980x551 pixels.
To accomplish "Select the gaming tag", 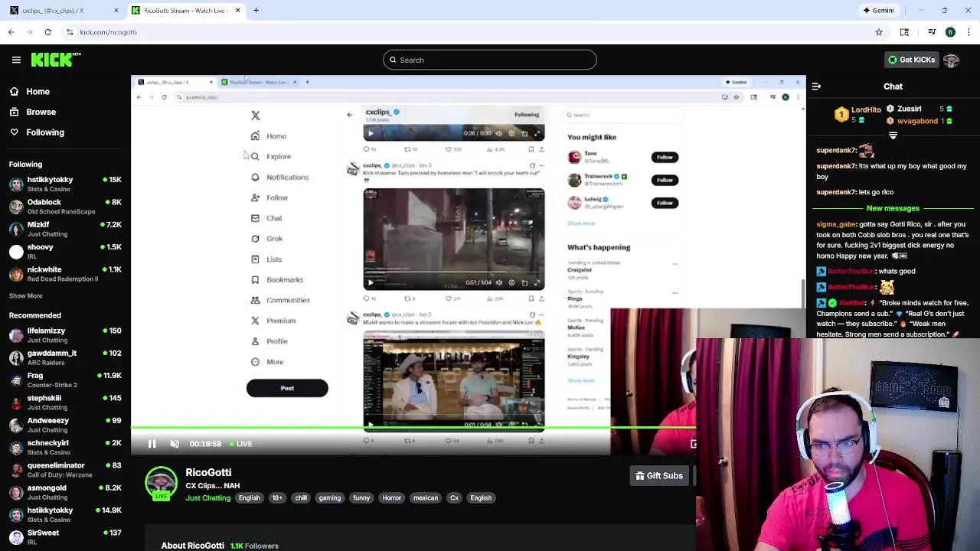I will pos(330,498).
